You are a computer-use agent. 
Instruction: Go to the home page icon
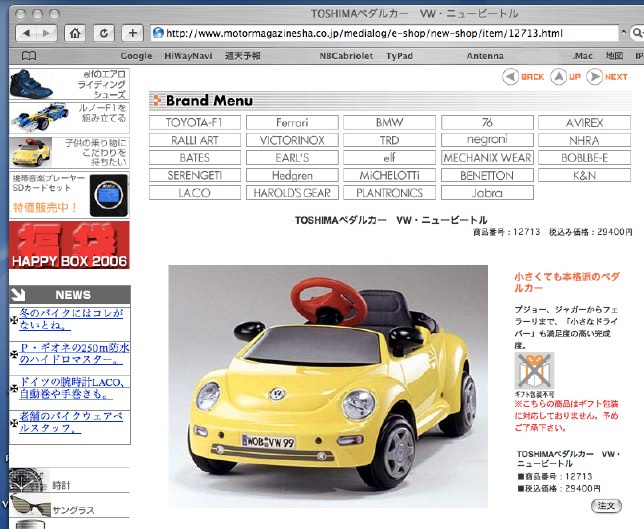point(75,33)
